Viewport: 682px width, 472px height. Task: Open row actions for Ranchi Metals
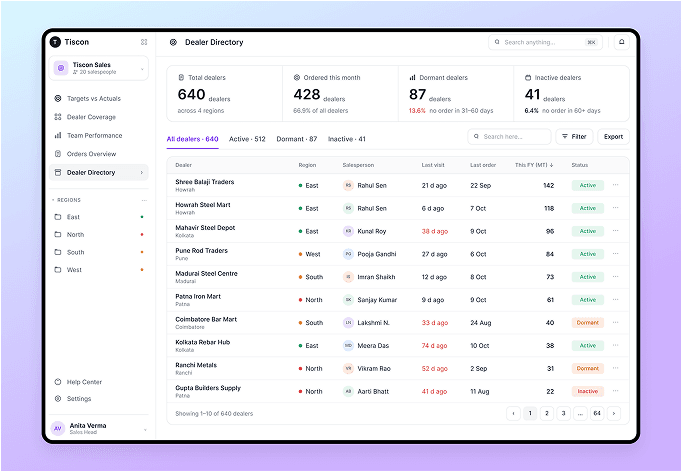click(x=615, y=368)
